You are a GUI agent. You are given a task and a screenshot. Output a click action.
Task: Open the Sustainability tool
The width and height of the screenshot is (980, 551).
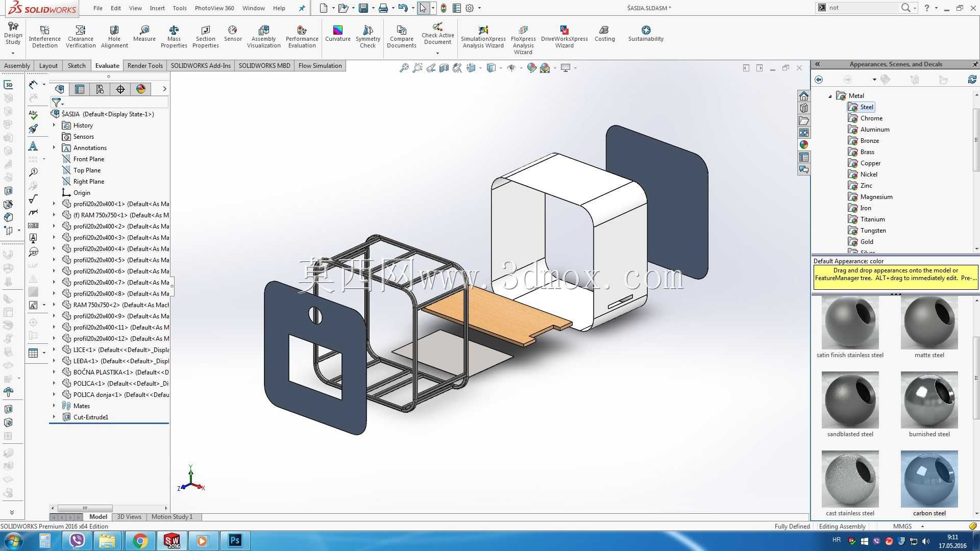[x=646, y=34]
